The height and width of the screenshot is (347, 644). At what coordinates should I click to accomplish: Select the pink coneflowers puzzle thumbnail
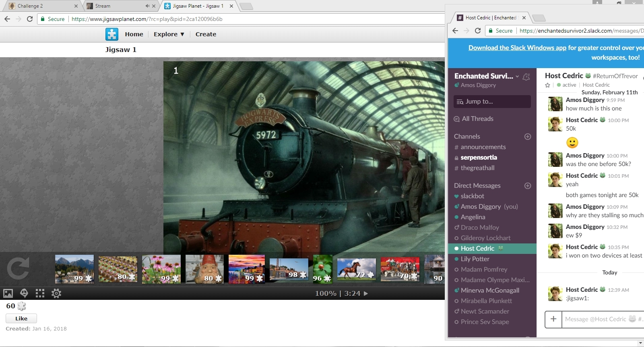click(x=161, y=269)
